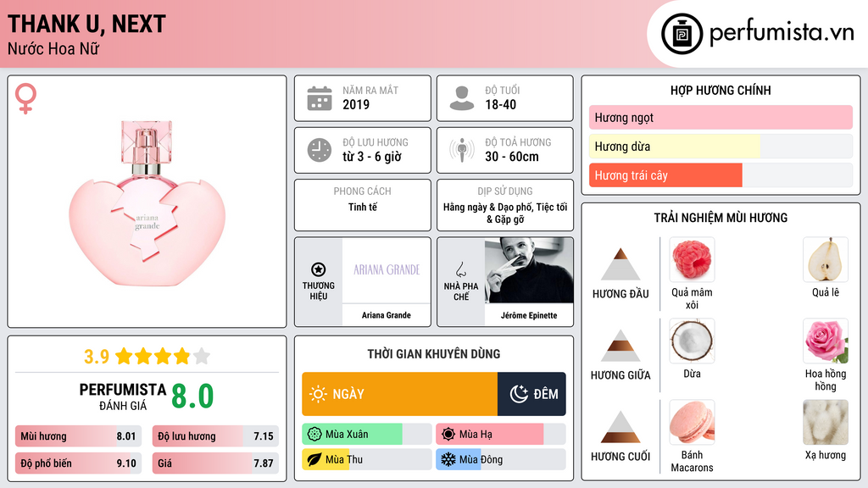
Task: Select the Ngày sun segment
Action: [x=399, y=394]
